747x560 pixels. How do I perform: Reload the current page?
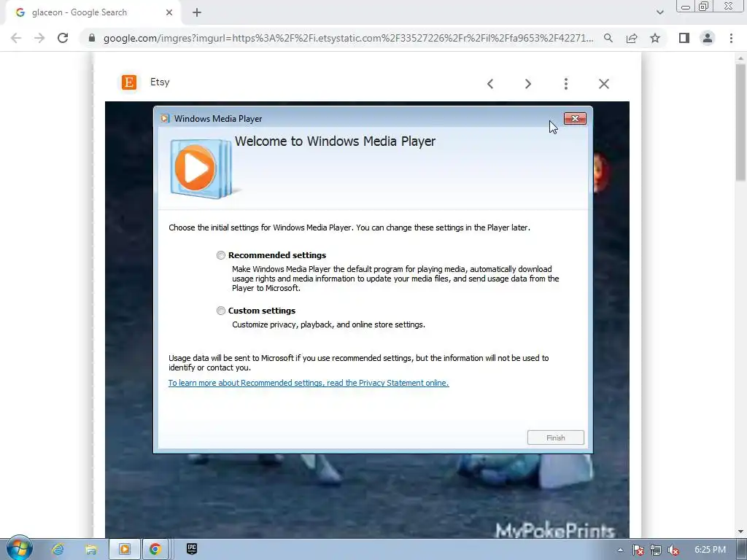63,38
